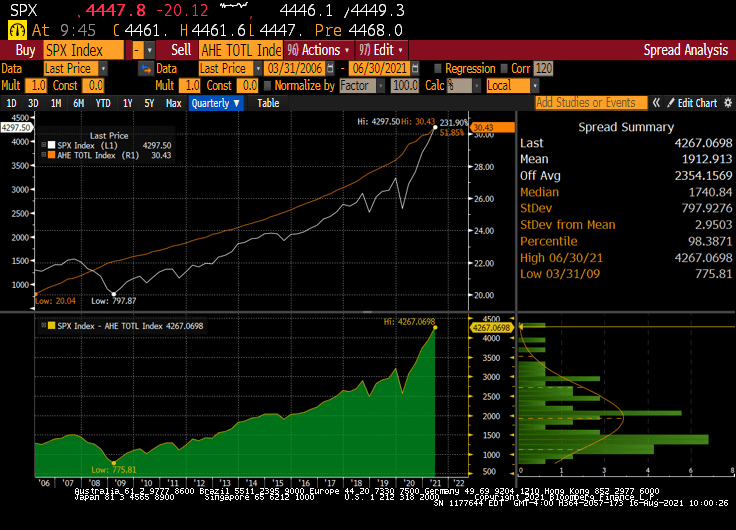The image size is (736, 530).
Task: Enable the Regression checkbox
Action: point(436,68)
